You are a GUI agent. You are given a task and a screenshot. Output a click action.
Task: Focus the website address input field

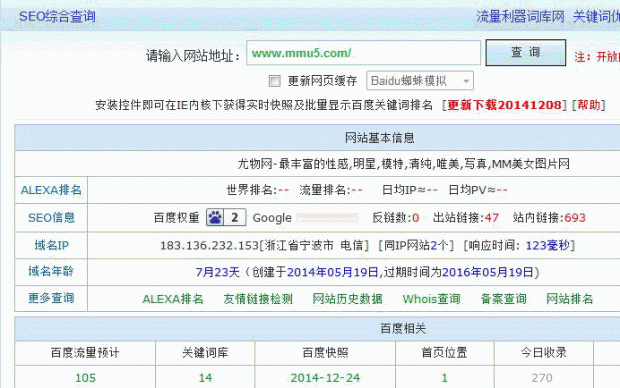[x=363, y=53]
